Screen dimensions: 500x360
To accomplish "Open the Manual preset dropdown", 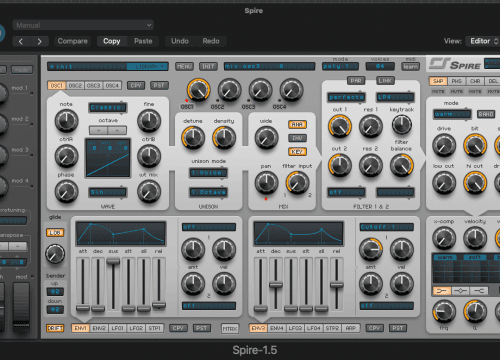I will click(x=83, y=25).
